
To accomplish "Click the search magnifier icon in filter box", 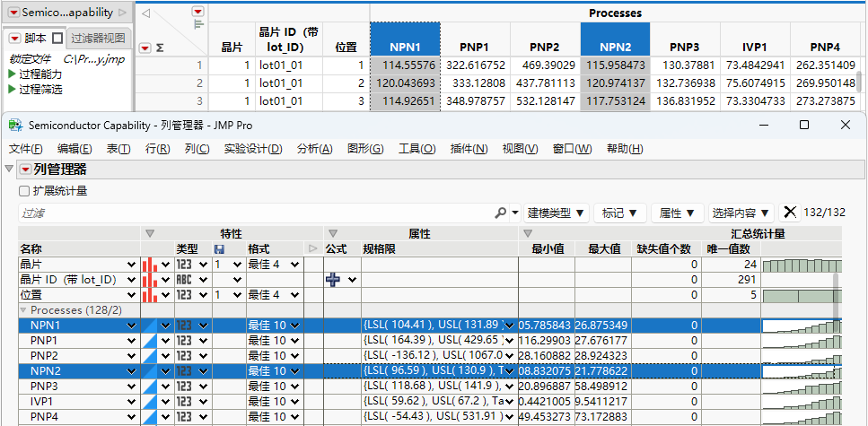I will pos(501,213).
